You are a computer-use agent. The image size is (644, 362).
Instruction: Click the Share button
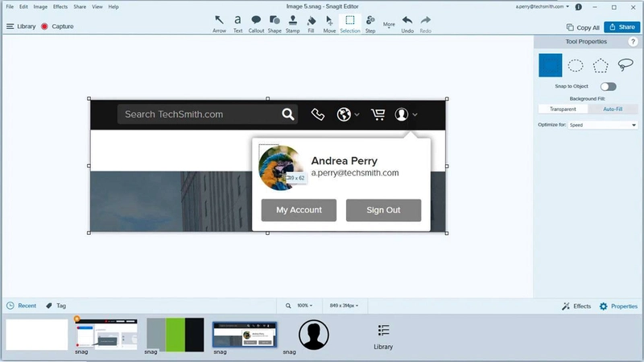[x=621, y=27]
